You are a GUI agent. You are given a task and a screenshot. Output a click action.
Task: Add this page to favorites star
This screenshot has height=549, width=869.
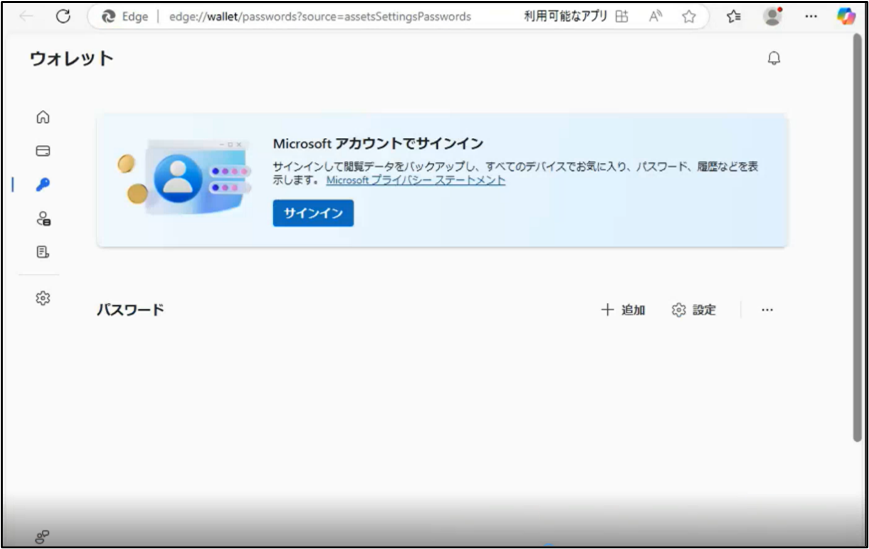pyautogui.click(x=689, y=16)
